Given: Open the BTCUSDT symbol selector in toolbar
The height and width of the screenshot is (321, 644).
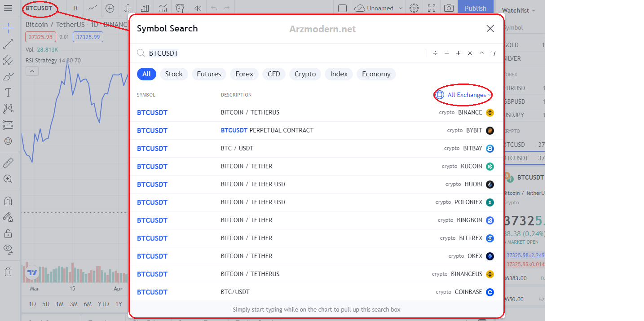Looking at the screenshot, I should pyautogui.click(x=39, y=8).
